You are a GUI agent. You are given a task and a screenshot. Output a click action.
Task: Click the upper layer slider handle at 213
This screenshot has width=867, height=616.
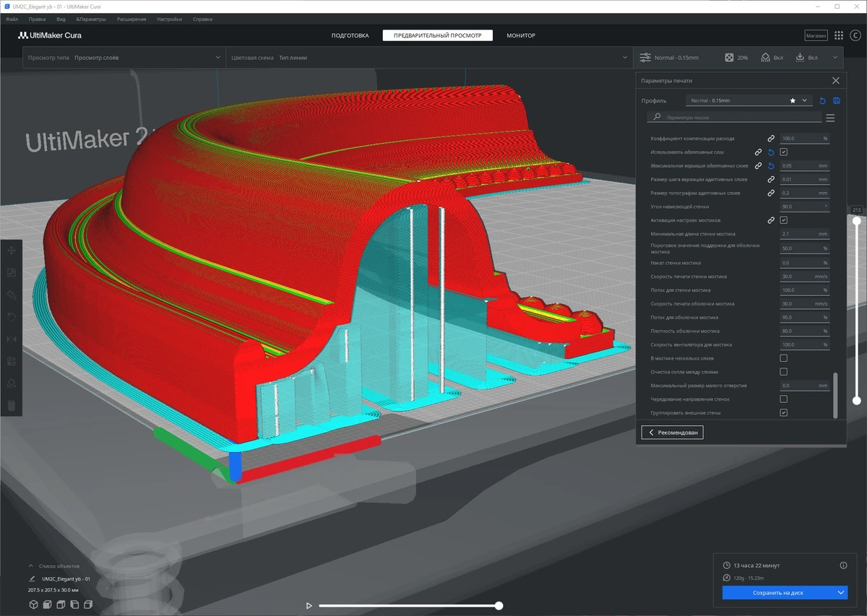coord(857,221)
